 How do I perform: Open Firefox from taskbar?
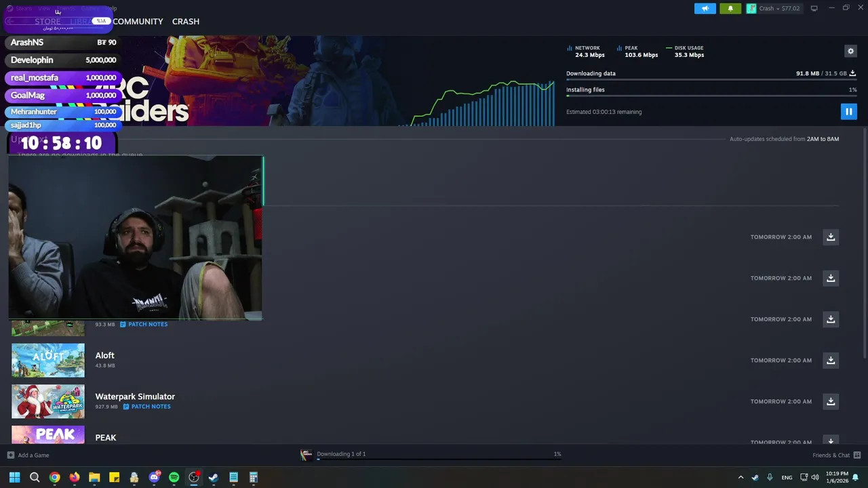click(x=75, y=478)
